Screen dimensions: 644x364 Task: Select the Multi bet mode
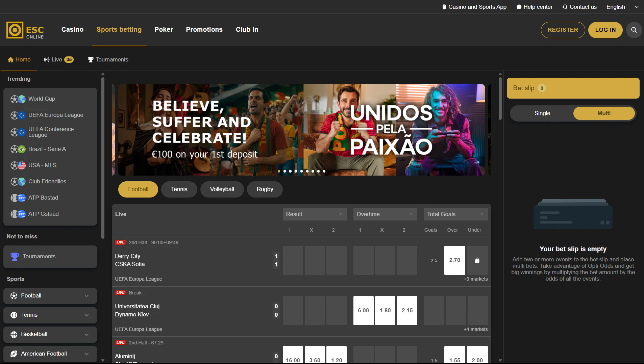click(604, 113)
